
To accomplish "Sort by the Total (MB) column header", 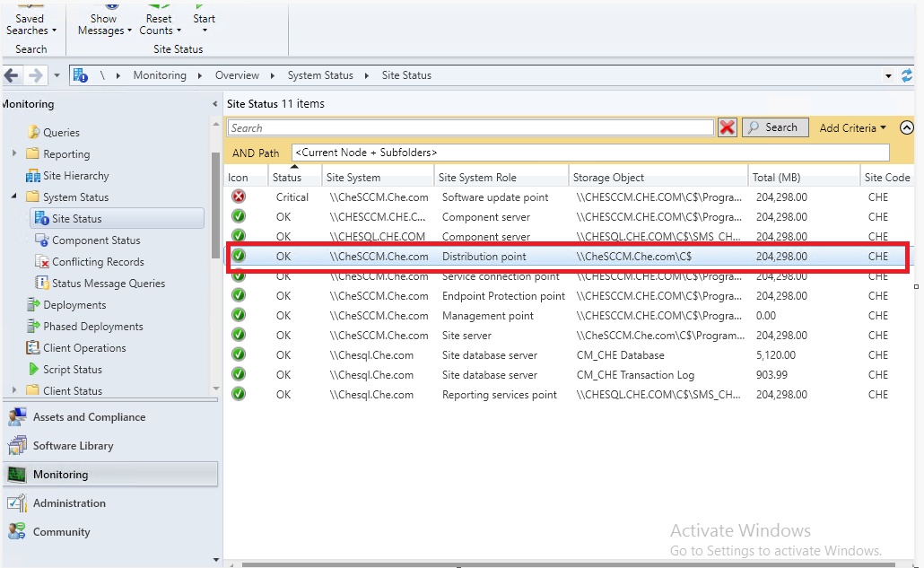I will 804,177.
